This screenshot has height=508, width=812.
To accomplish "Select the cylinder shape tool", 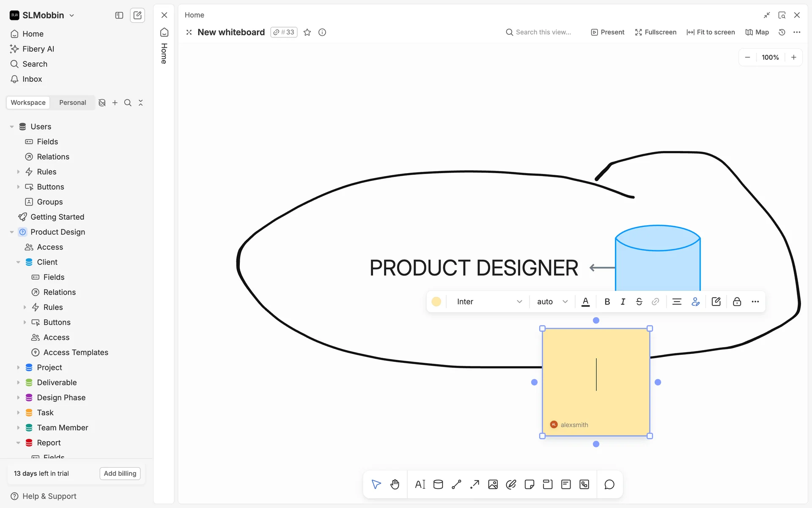I will click(x=438, y=484).
